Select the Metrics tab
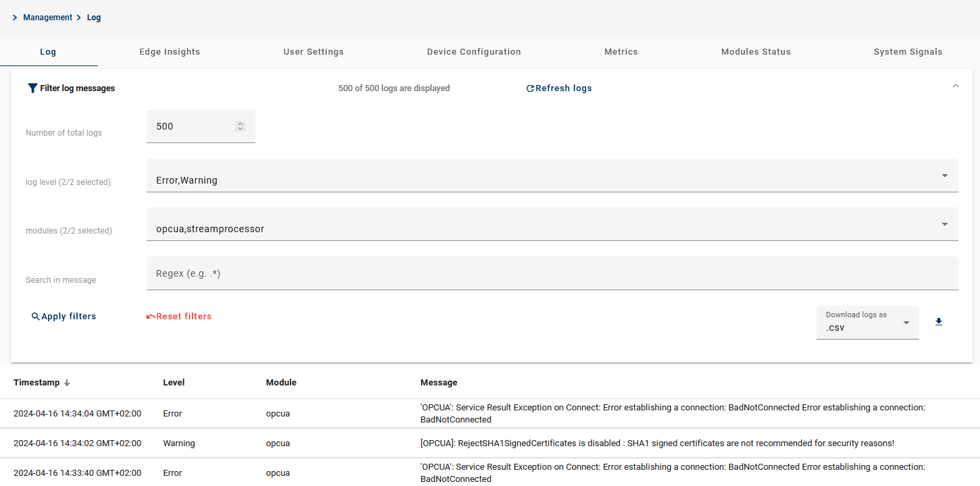Image resolution: width=980 pixels, height=486 pixels. click(x=621, y=52)
